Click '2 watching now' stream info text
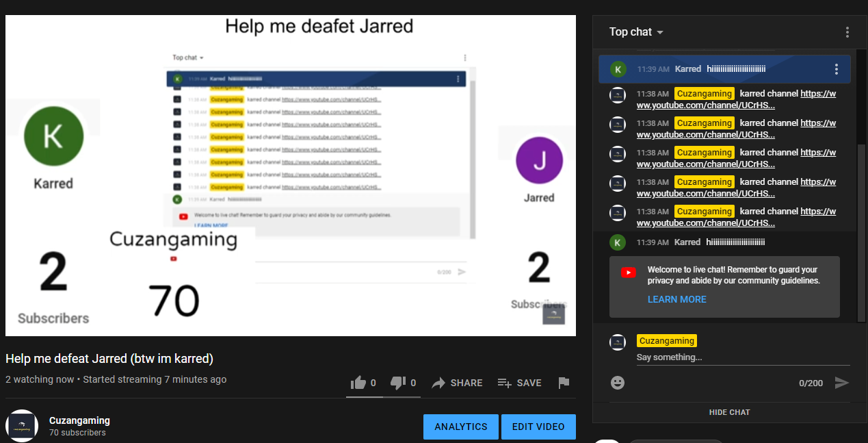The height and width of the screenshot is (443, 868). point(40,379)
